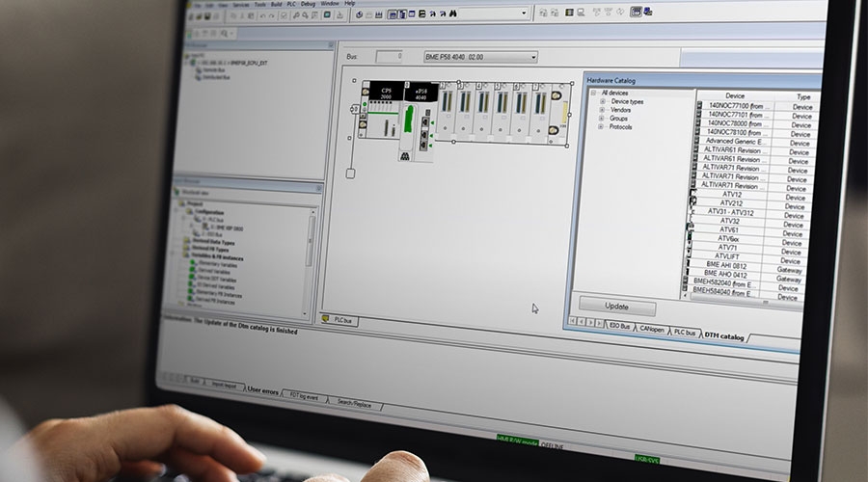The height and width of the screenshot is (482, 868).
Task: Click the ATV12 device row icon
Action: point(693,197)
